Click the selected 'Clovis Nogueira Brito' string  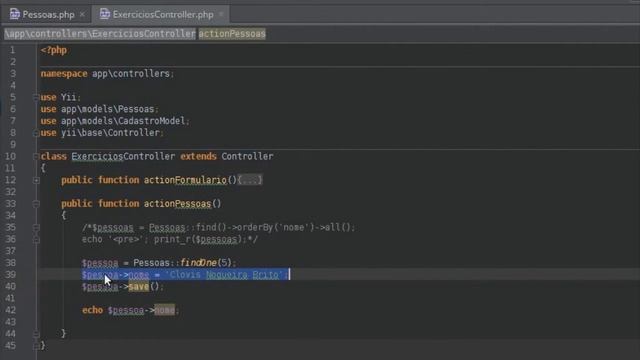point(224,275)
